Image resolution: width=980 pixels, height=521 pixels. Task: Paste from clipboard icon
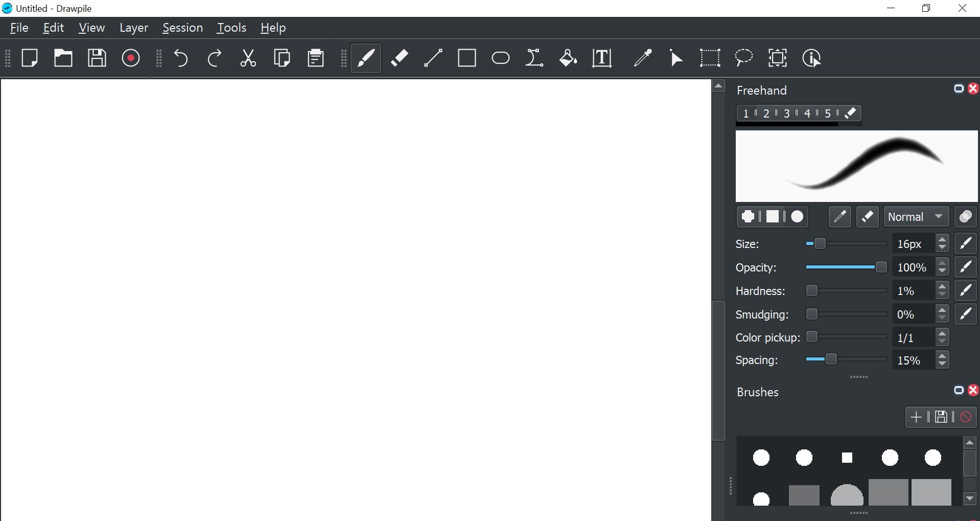pyautogui.click(x=316, y=58)
